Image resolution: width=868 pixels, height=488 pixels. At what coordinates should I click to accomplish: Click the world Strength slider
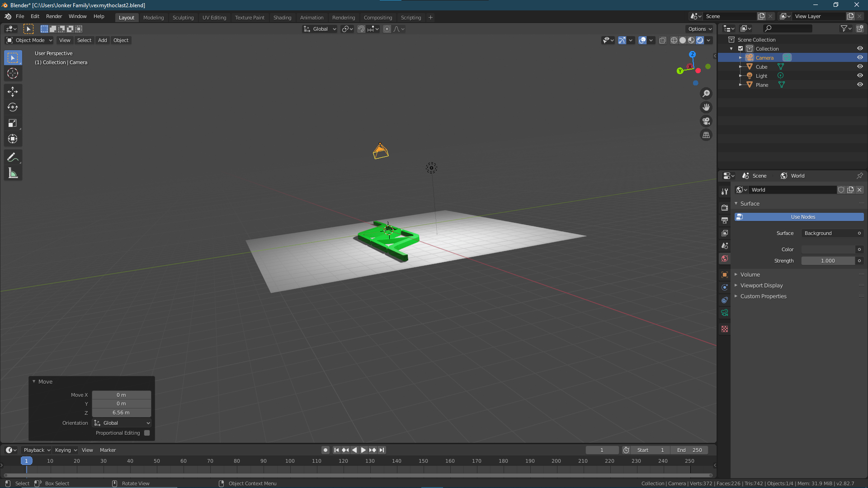point(829,261)
